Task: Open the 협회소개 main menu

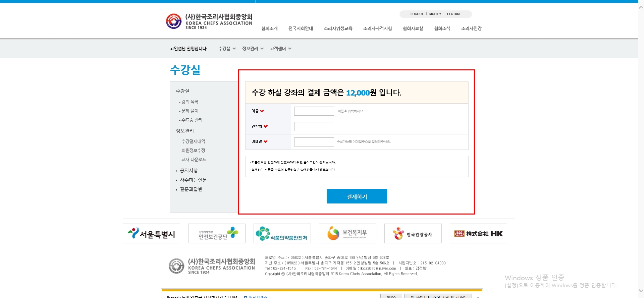Action: tap(269, 28)
